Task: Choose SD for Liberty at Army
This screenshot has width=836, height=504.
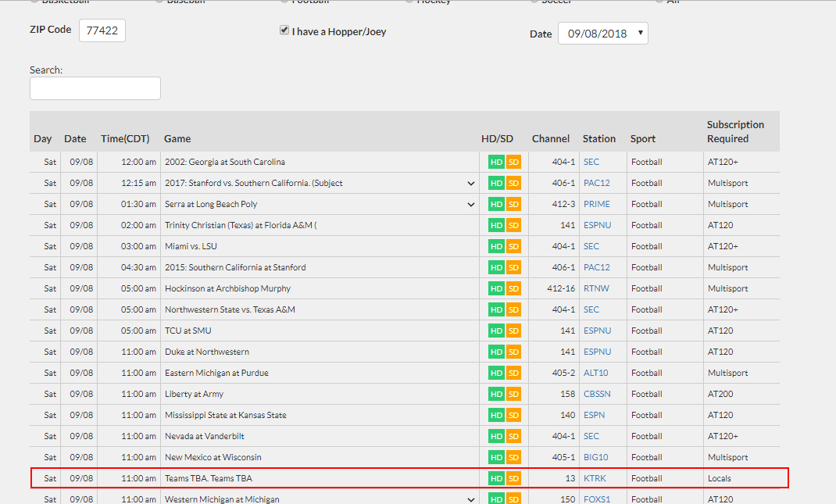Action: [513, 394]
